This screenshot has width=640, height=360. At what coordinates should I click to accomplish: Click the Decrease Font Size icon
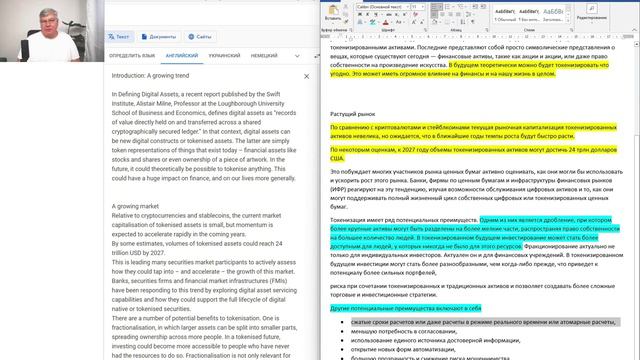pos(422,22)
